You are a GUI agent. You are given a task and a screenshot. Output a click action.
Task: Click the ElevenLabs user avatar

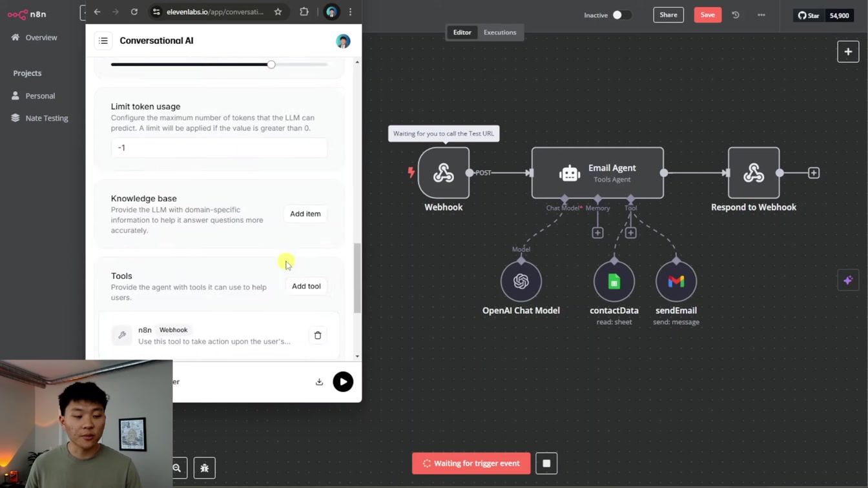pos(343,41)
